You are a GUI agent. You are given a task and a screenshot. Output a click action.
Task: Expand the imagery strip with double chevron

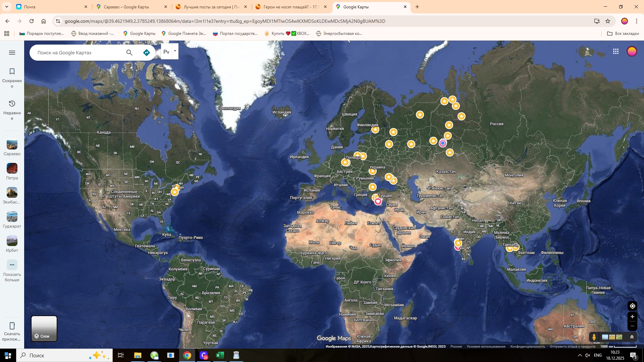coord(632,337)
